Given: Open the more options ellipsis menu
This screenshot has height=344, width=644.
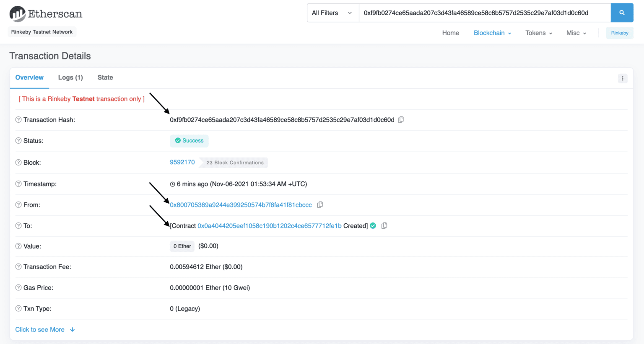Looking at the screenshot, I should click(622, 78).
